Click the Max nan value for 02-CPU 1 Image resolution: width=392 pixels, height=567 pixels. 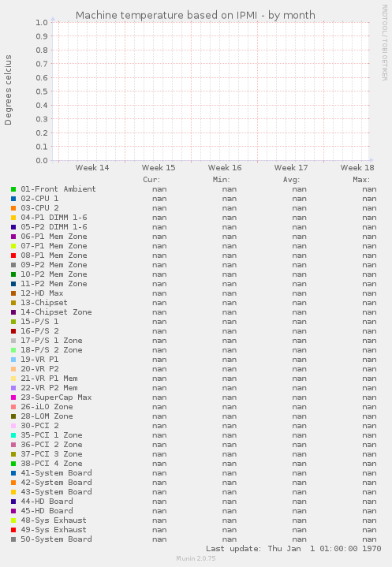tap(369, 199)
